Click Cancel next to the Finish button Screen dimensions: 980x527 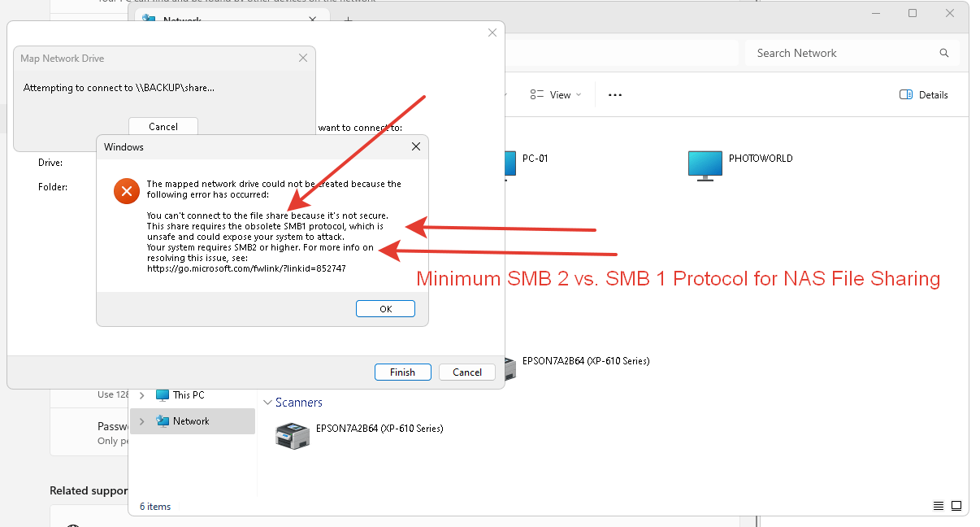(467, 372)
